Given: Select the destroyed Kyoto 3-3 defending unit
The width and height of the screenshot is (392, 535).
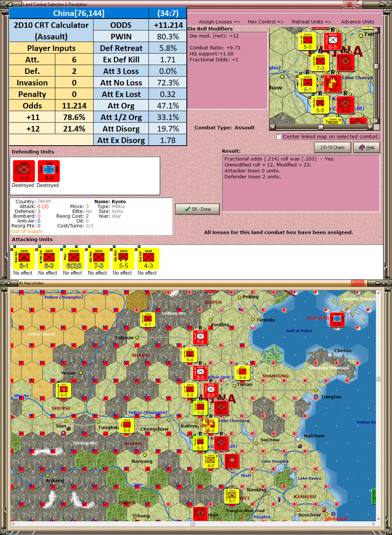Looking at the screenshot, I should pyautogui.click(x=24, y=171).
